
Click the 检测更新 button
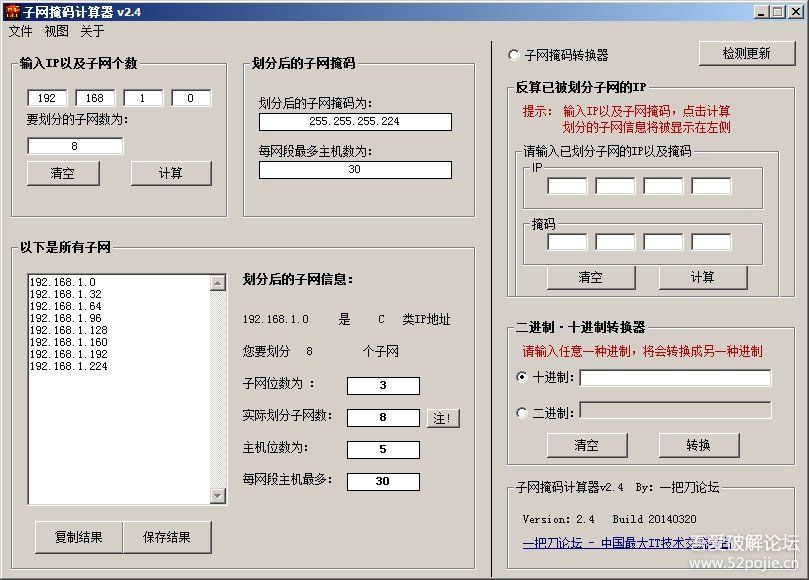tap(746, 54)
